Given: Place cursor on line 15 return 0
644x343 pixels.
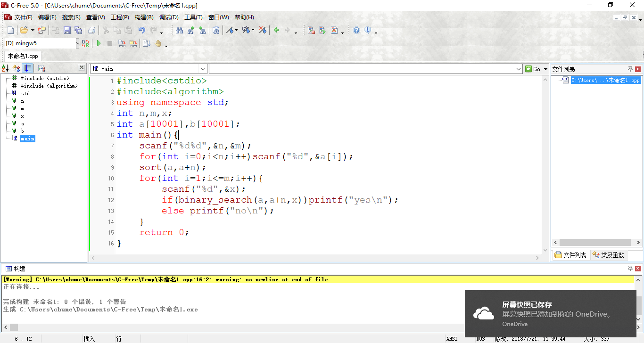Looking at the screenshot, I should [164, 232].
